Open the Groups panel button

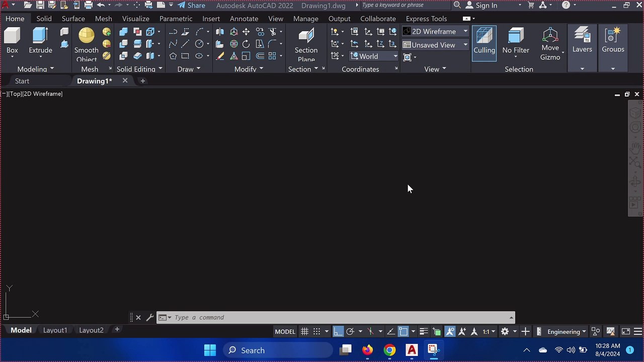coord(613,41)
